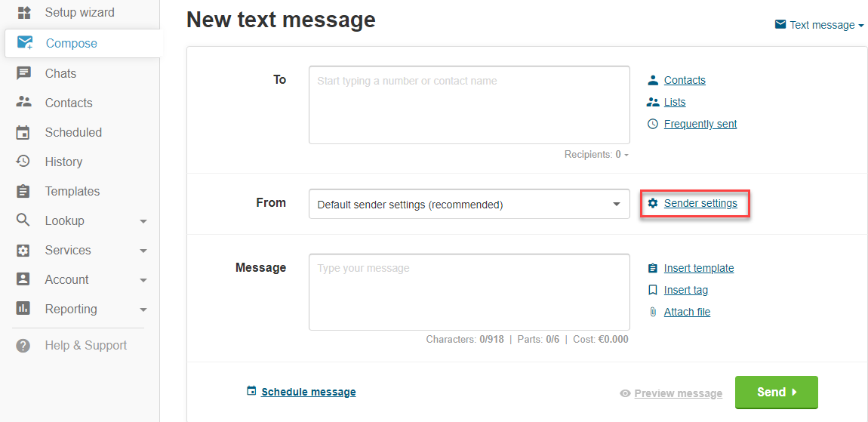Click the Sender settings gear icon

pyautogui.click(x=653, y=203)
